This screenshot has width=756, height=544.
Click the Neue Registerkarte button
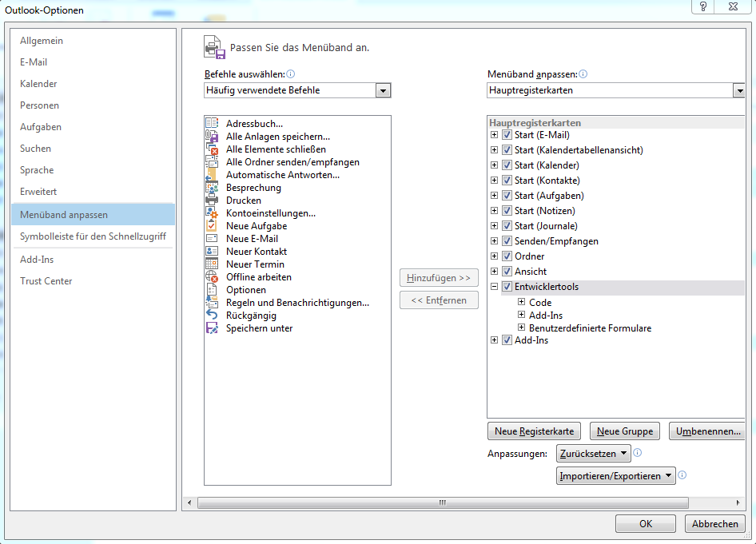click(x=534, y=431)
